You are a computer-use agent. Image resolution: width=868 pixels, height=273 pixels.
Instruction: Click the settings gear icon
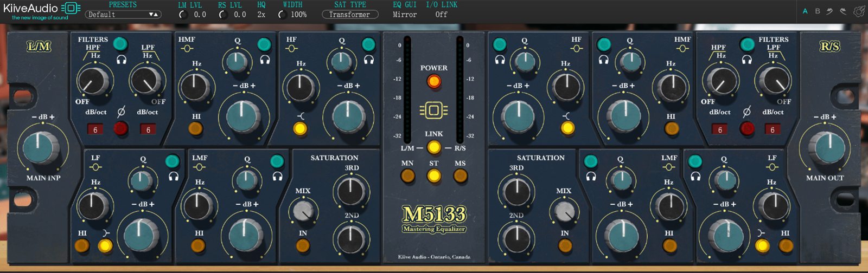[x=858, y=11]
